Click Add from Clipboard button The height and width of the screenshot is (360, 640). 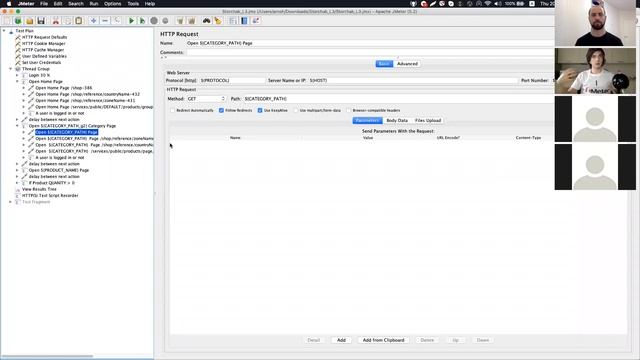[383, 340]
